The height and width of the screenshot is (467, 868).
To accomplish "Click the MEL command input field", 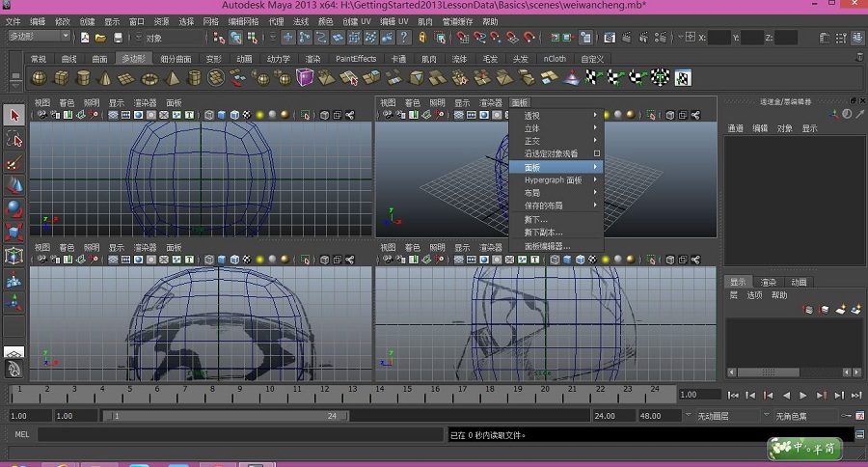I will tap(240, 434).
